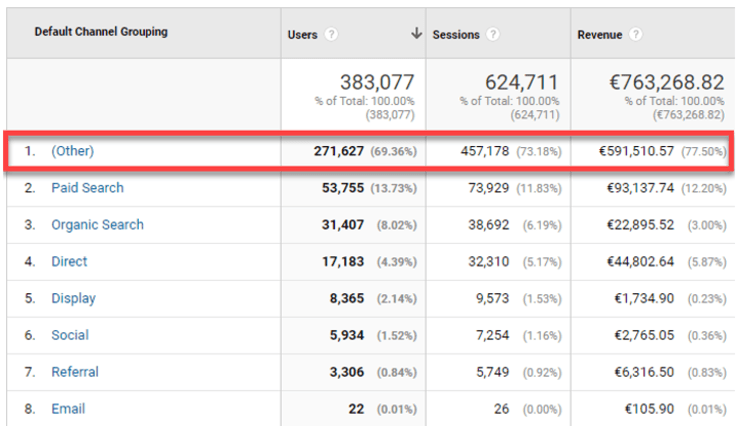Open the Paid Search channel
736x426 pixels.
tap(87, 188)
